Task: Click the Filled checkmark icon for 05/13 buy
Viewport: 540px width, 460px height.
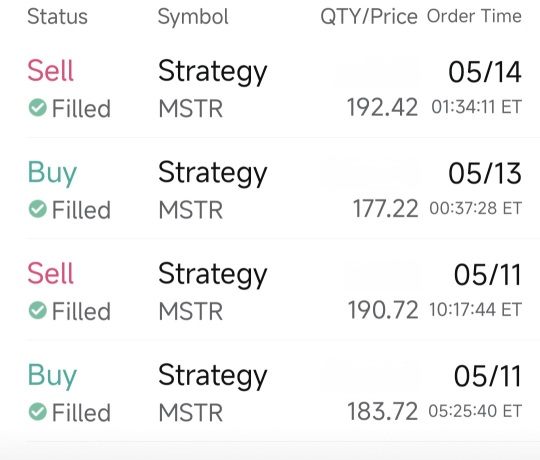Action: pos(38,209)
